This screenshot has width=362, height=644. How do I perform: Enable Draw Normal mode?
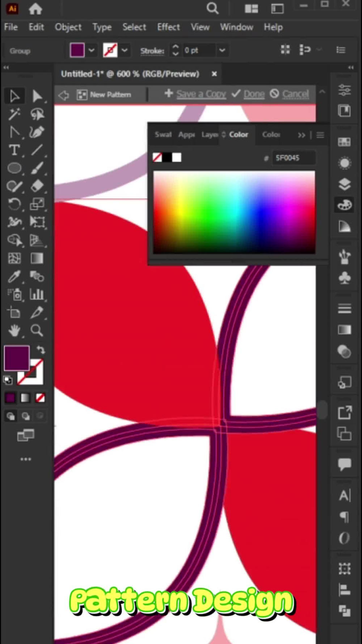pyautogui.click(x=10, y=416)
